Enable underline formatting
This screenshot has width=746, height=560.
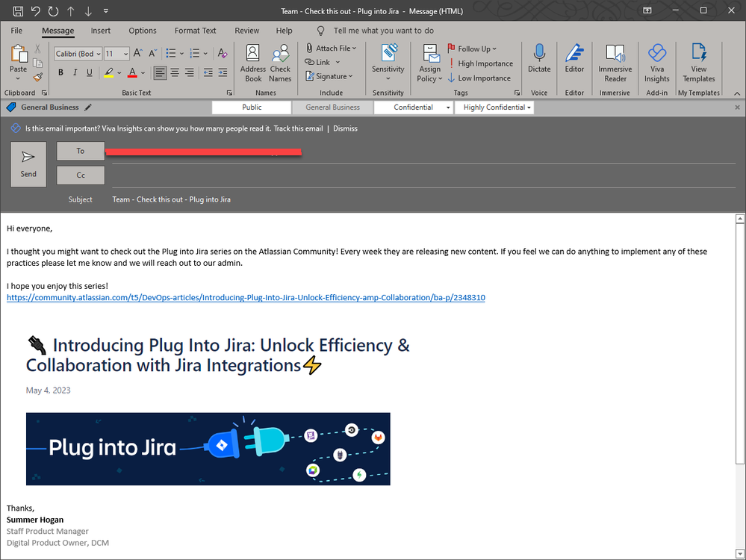89,72
